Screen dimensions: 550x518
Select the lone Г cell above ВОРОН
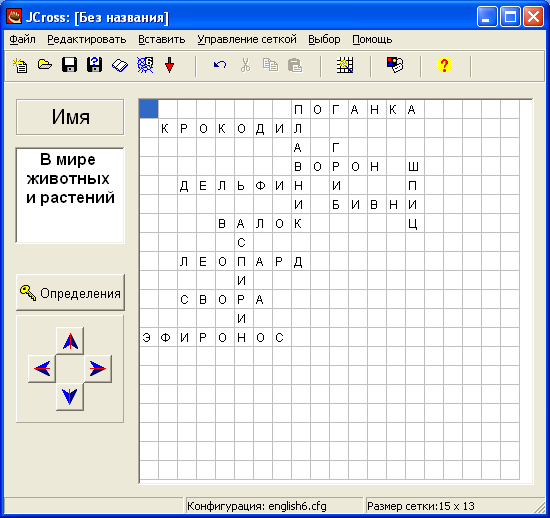[x=339, y=147]
